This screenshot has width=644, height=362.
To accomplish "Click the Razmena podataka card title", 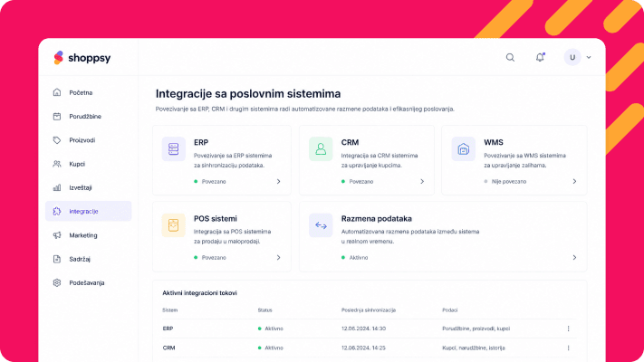I will (x=376, y=219).
